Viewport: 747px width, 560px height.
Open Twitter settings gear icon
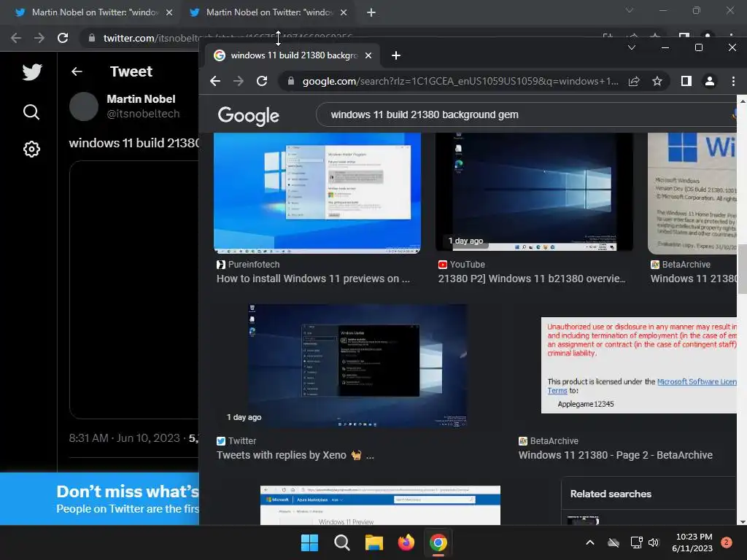coord(31,149)
